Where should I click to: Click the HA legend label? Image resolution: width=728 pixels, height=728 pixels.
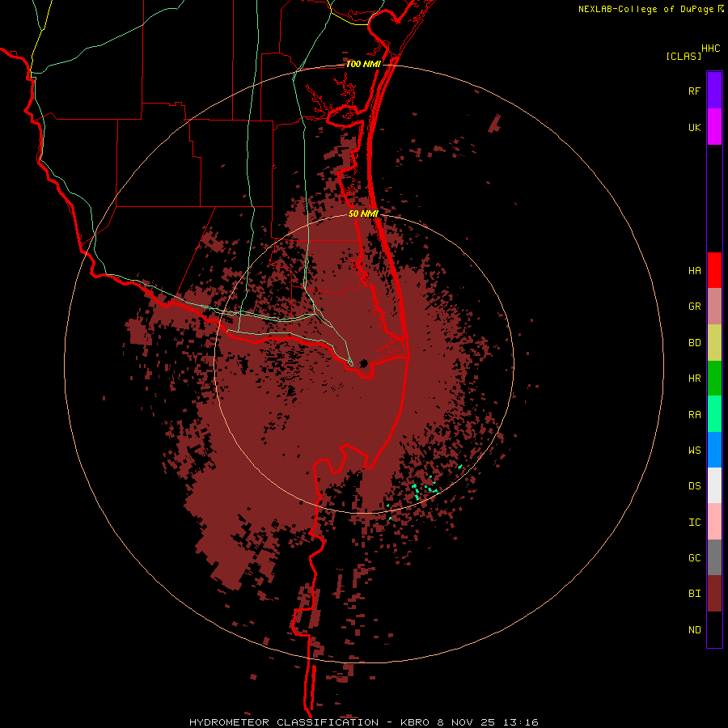(x=694, y=270)
